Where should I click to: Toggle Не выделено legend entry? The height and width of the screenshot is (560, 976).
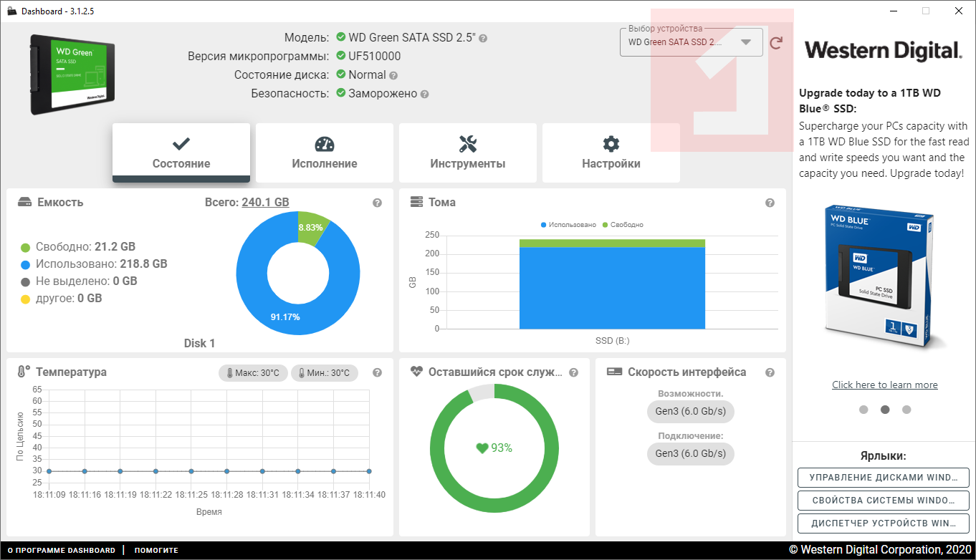point(79,281)
